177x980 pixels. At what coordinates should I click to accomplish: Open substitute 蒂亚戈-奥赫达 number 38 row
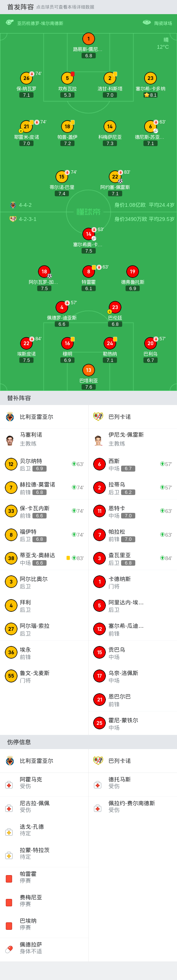[44, 558]
